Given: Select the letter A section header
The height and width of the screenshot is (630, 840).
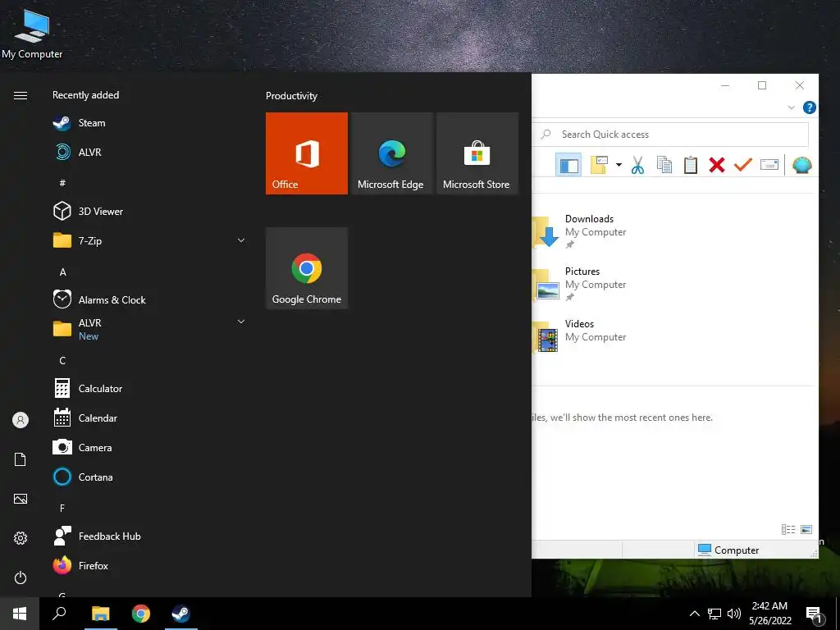Looking at the screenshot, I should pos(62,272).
